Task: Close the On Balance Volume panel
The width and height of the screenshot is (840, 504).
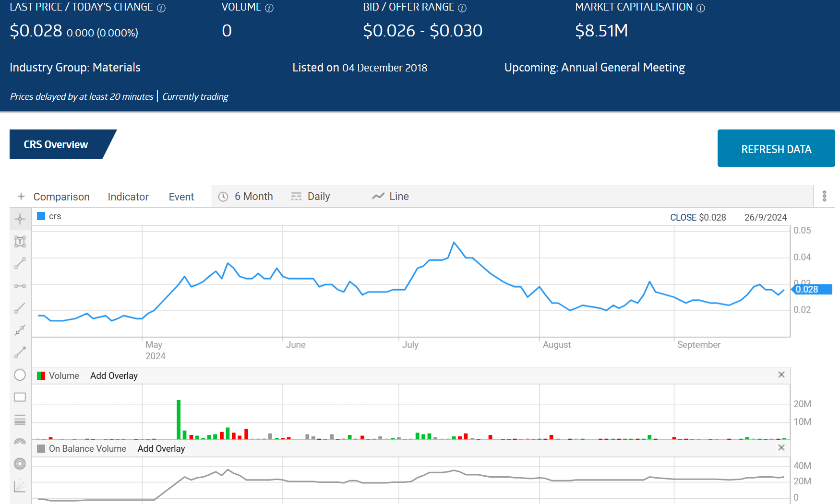Action: pyautogui.click(x=781, y=447)
